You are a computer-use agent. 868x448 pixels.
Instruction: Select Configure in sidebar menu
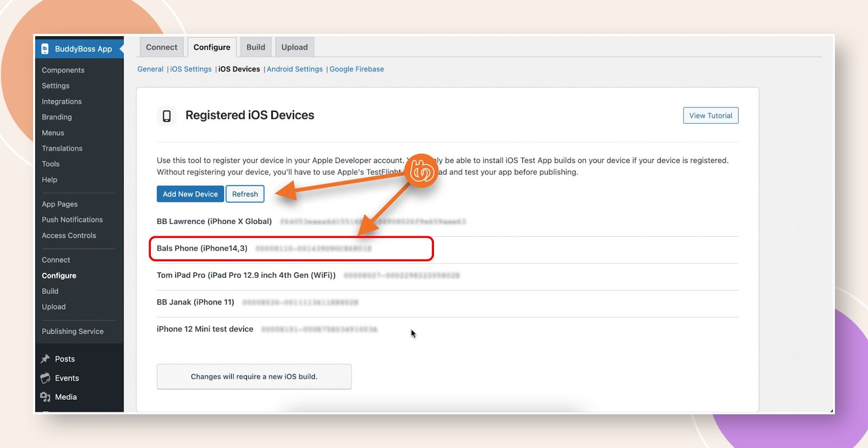(x=59, y=276)
